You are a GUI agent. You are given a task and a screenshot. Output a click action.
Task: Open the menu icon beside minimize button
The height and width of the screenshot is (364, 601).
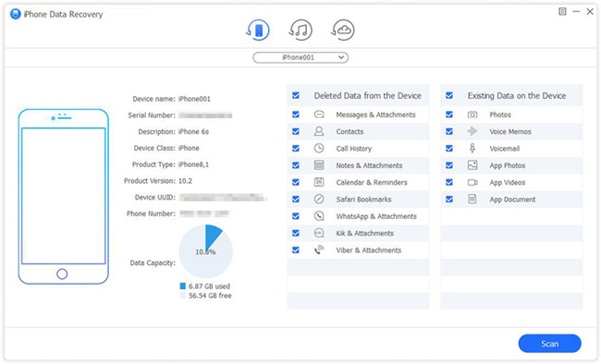pos(562,11)
